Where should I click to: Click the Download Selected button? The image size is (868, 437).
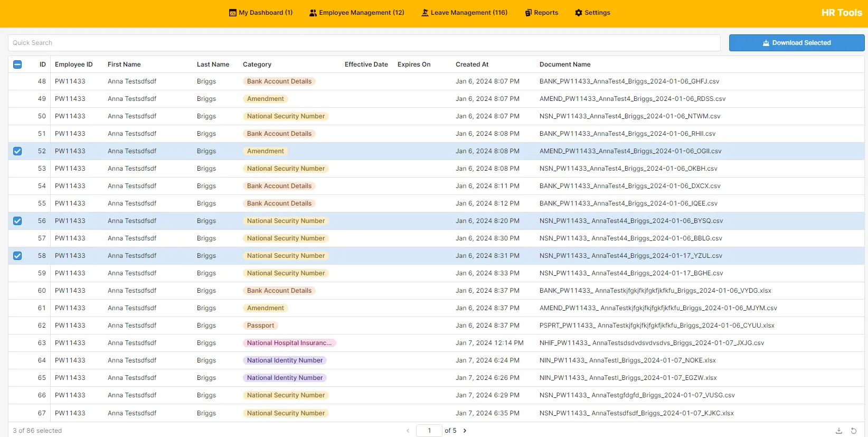[x=797, y=43]
